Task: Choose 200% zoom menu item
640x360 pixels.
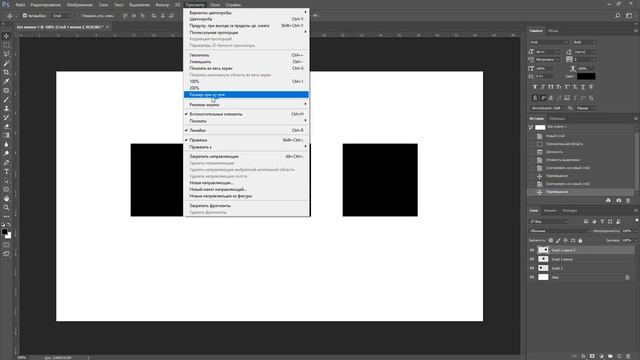Action: pos(246,88)
